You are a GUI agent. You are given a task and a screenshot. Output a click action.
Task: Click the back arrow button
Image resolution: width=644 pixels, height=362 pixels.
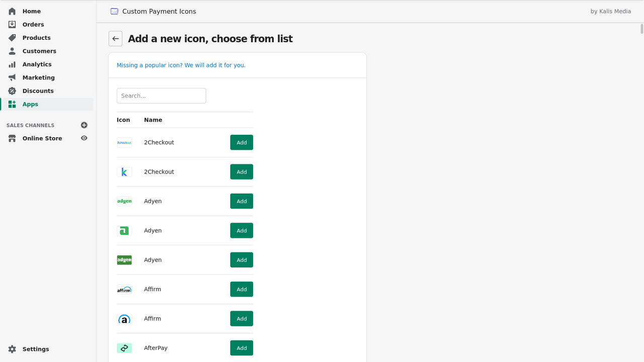pyautogui.click(x=115, y=39)
